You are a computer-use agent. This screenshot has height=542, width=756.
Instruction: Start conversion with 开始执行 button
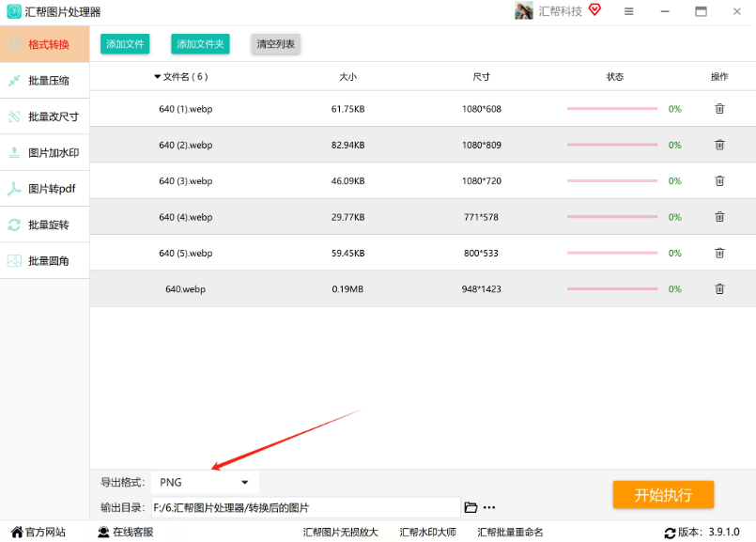point(663,495)
